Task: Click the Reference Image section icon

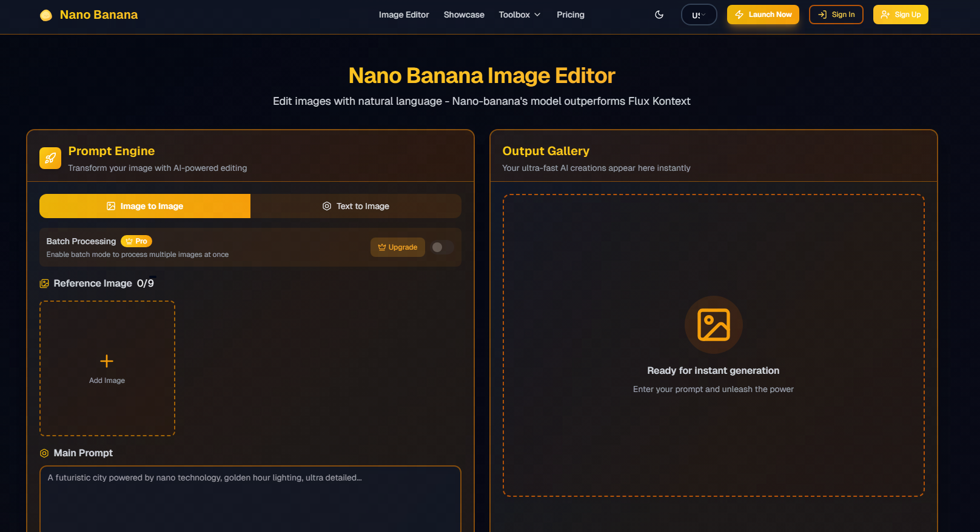Action: 44,284
